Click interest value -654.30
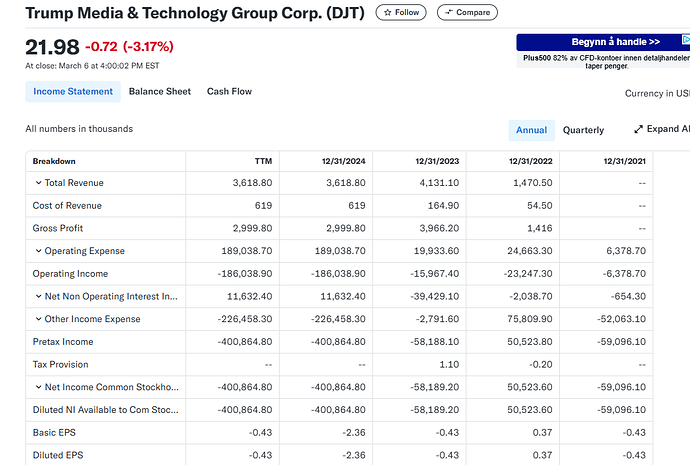690x465 pixels. pos(628,297)
